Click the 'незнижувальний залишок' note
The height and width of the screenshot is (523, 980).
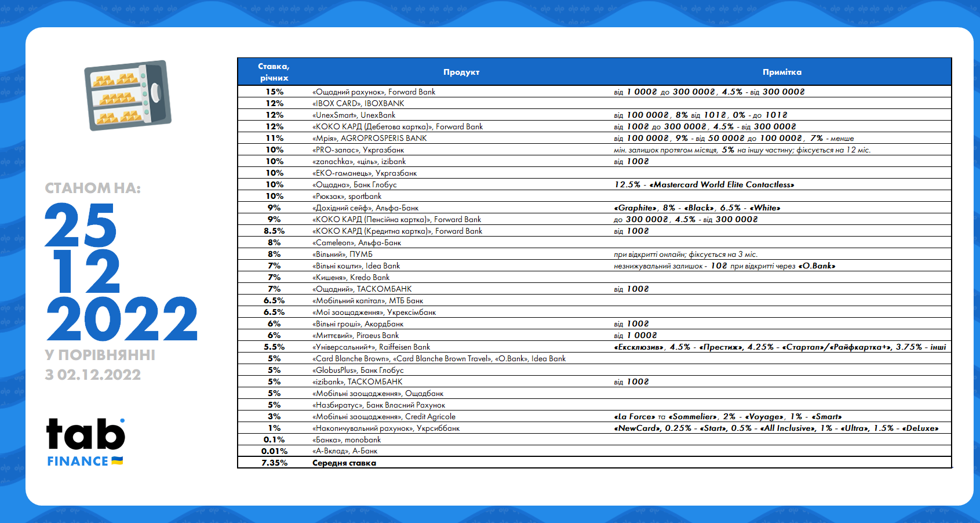pyautogui.click(x=725, y=266)
